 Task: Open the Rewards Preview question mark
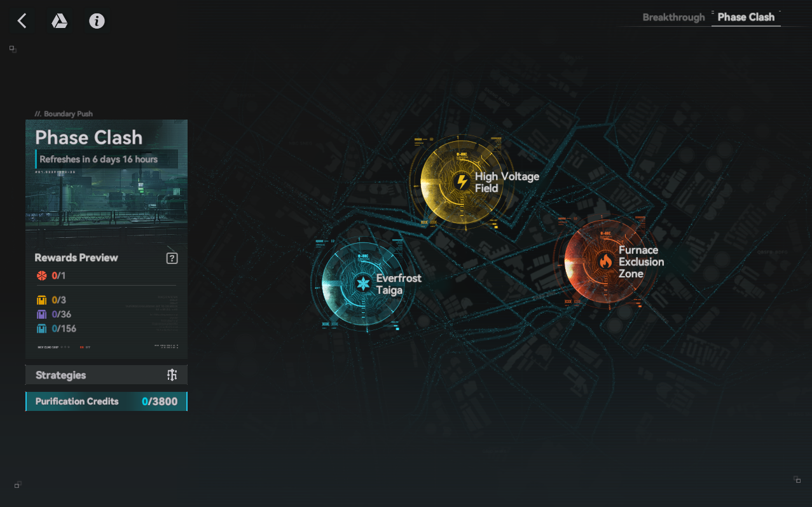point(172,258)
